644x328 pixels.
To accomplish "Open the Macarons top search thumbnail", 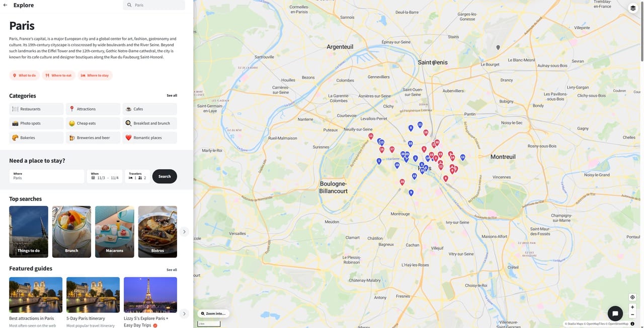I will pos(115,232).
